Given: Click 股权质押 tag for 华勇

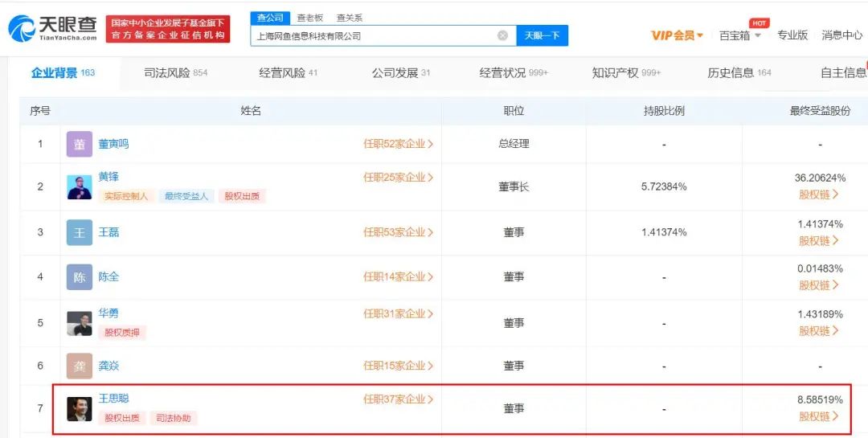Looking at the screenshot, I should tap(122, 333).
